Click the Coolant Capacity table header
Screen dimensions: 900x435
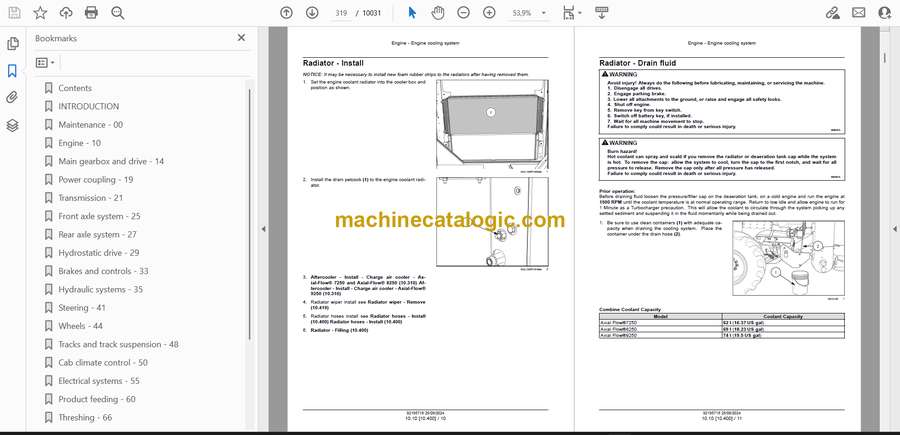(x=783, y=316)
